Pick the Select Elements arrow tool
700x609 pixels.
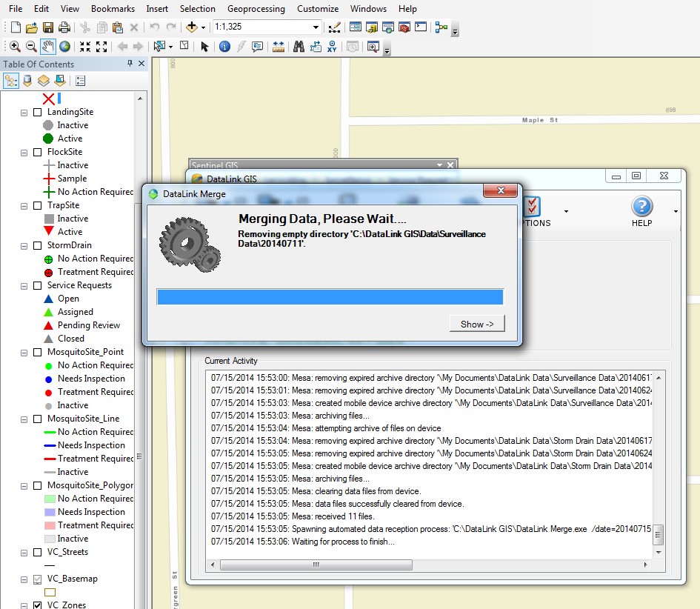[x=204, y=47]
